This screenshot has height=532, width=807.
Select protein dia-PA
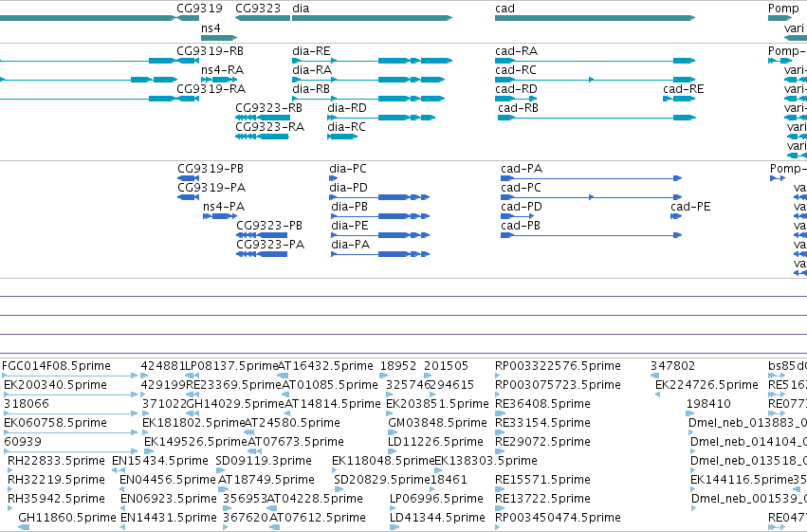pos(380,254)
